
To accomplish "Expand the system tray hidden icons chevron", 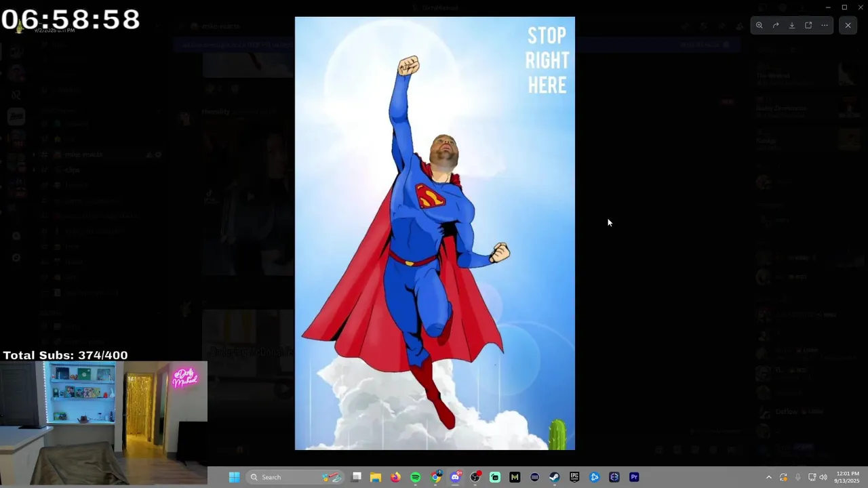I will 768,477.
